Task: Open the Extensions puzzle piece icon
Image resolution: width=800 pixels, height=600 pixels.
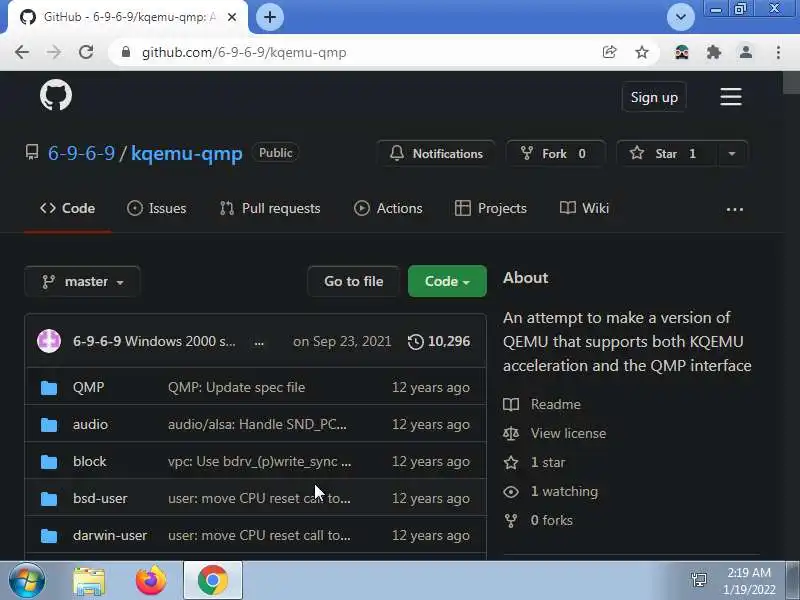Action: 714,52
